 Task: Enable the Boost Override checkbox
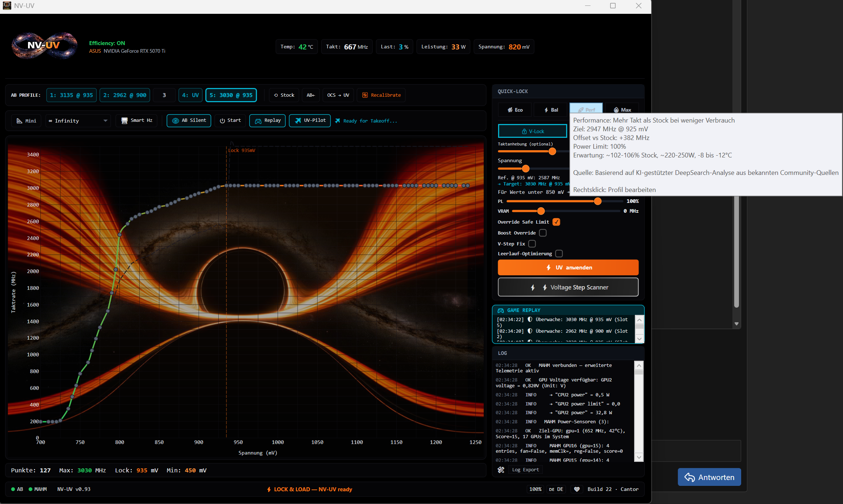[x=542, y=233]
